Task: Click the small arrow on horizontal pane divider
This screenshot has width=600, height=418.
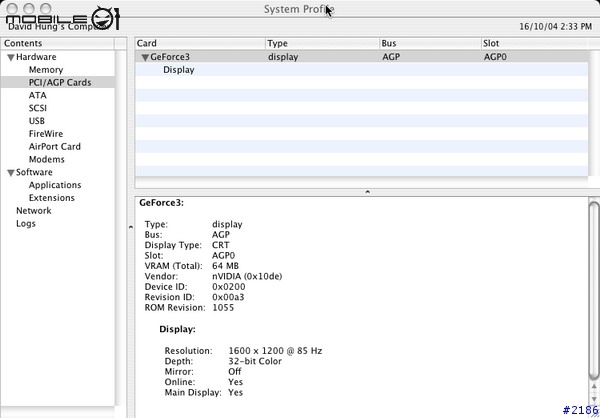Action: (367, 191)
